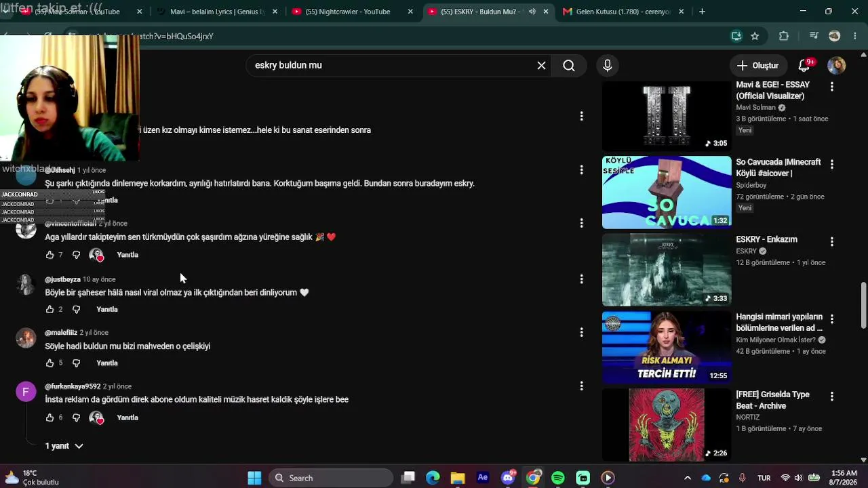
Task: Like the @malefiiiz comment
Action: pyautogui.click(x=50, y=363)
